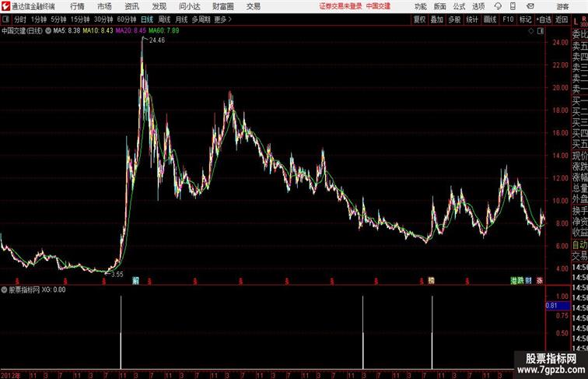Click the MA20: 8.45 readout
Screen dimensions: 588x379
click(131, 31)
